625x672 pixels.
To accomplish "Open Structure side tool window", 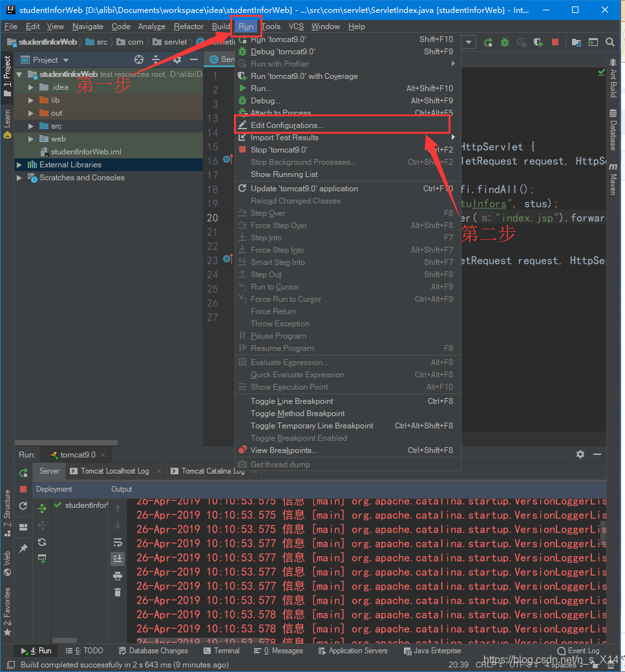I will click(x=7, y=514).
